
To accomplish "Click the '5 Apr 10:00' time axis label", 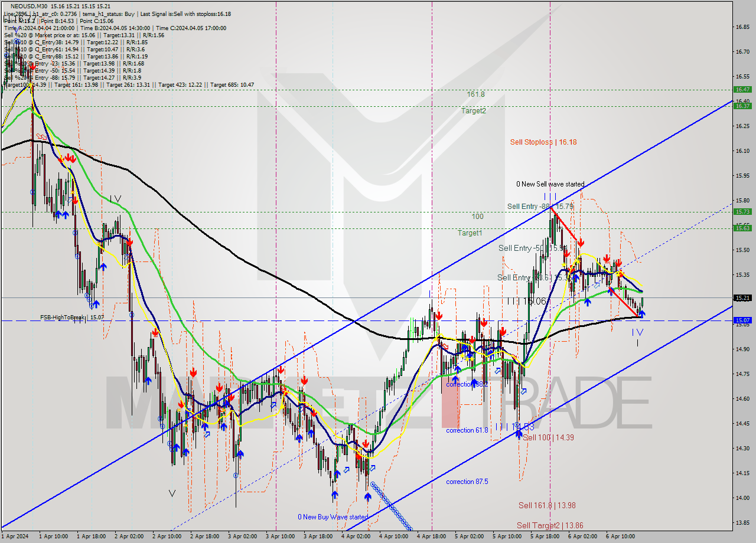I will pos(507,537).
